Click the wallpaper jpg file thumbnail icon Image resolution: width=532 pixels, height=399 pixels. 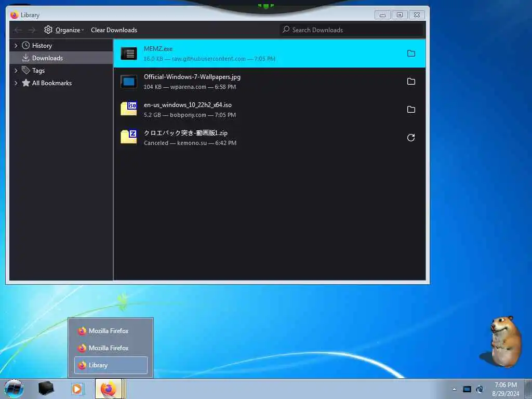pos(129,82)
